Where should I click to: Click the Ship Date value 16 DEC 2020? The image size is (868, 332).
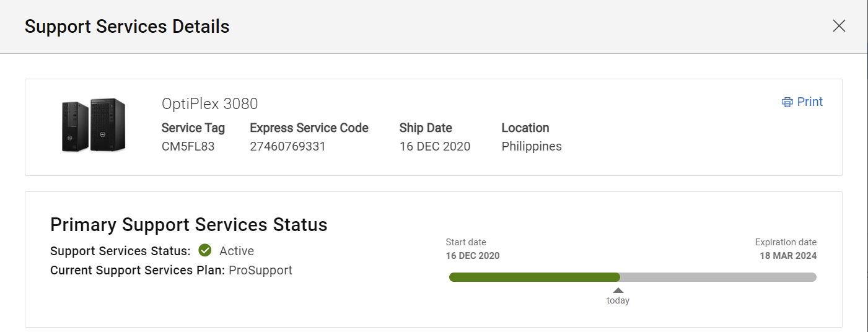point(435,147)
